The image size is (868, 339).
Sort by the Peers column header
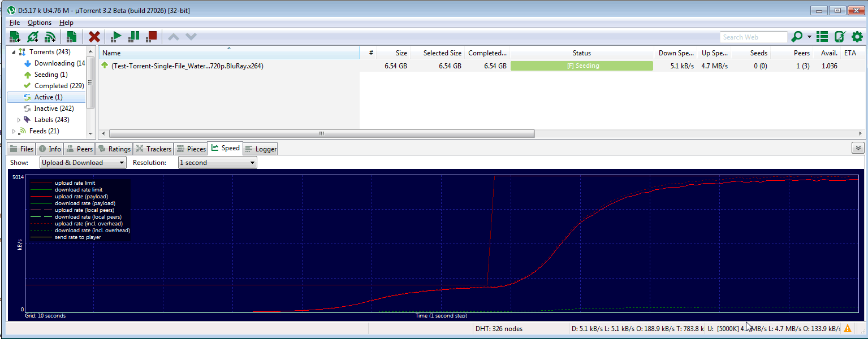coord(792,53)
